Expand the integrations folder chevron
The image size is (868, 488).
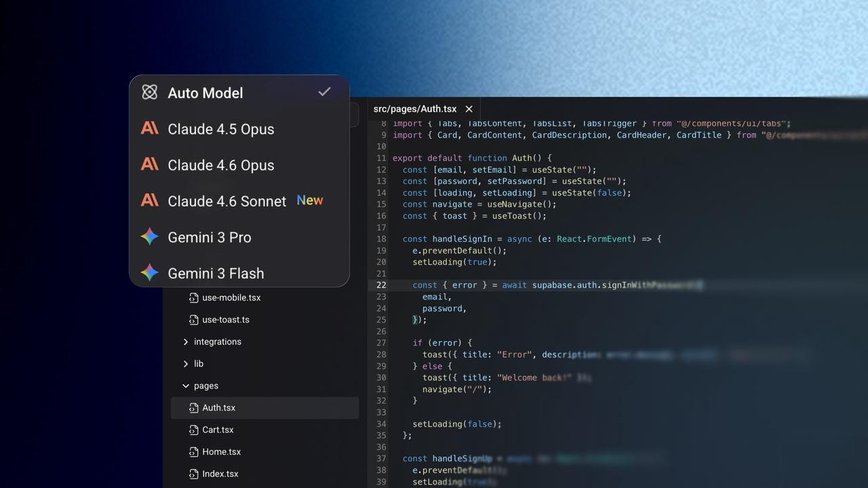(x=186, y=342)
